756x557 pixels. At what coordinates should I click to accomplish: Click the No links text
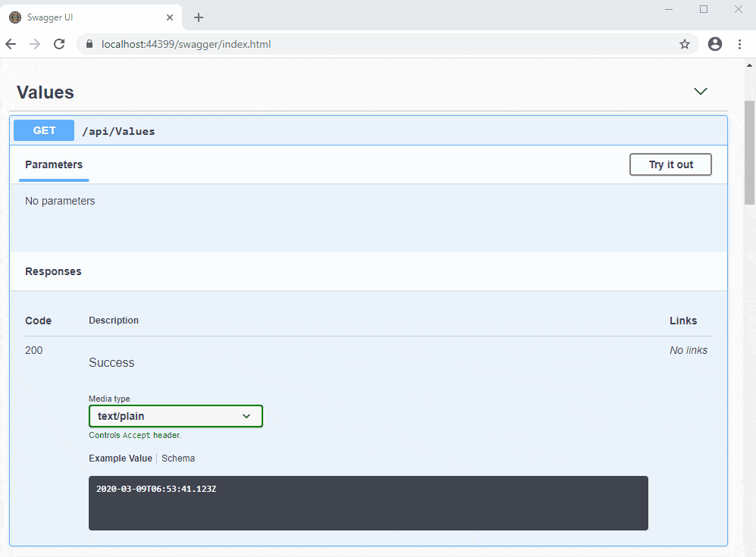(688, 350)
